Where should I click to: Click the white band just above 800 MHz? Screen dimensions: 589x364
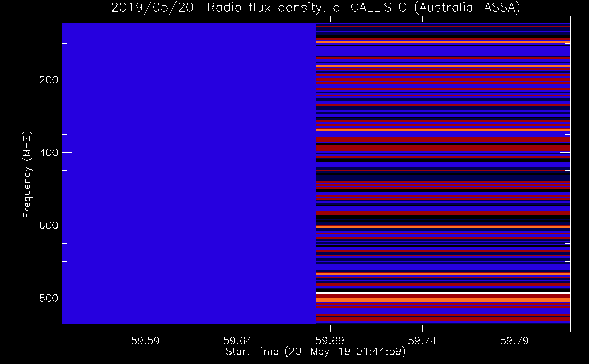(x=443, y=293)
